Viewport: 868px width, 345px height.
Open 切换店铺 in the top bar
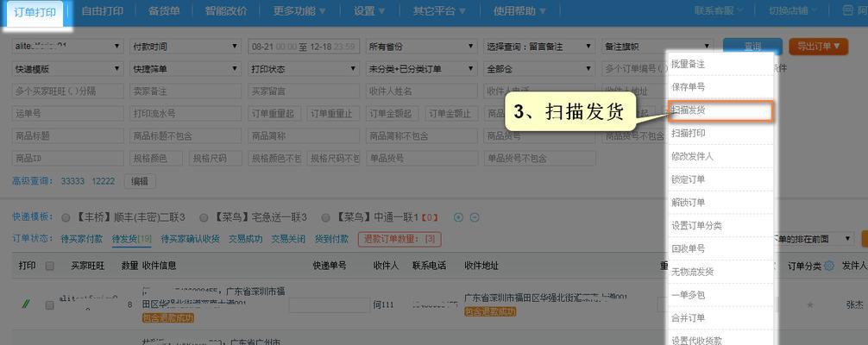pos(791,10)
